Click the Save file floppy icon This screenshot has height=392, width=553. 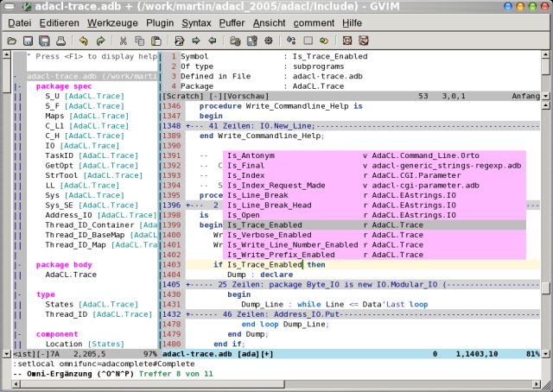point(28,41)
